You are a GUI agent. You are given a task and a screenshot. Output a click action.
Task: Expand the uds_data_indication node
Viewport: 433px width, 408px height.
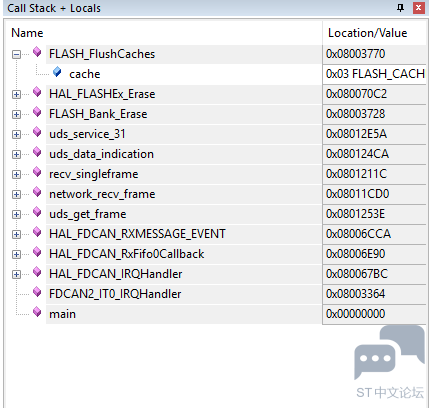click(x=16, y=154)
